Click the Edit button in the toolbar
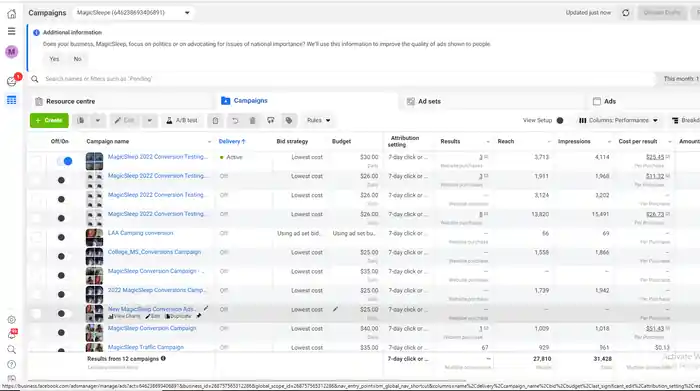700x391 pixels. tap(125, 121)
